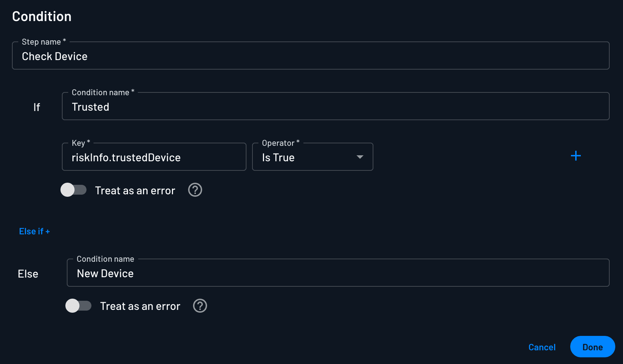Enable Treat as an error for Trusted
623x364 pixels.
pos(74,190)
